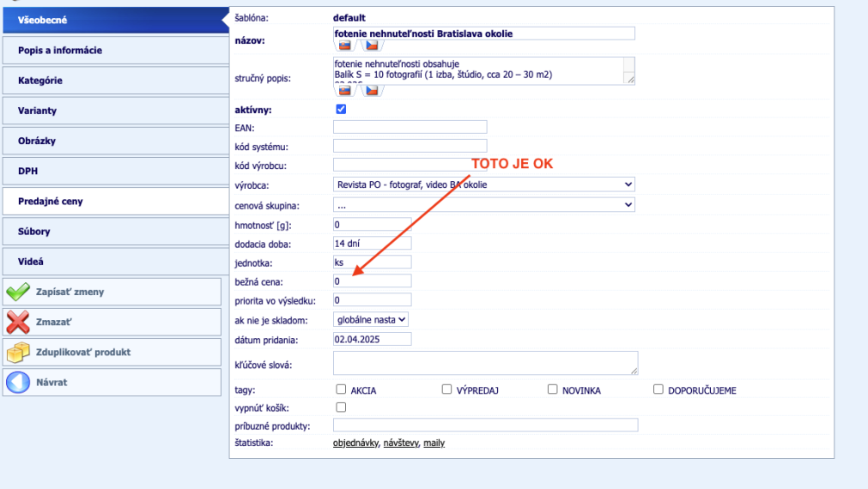Open the ak nie je skladom dropdown

pyautogui.click(x=371, y=319)
